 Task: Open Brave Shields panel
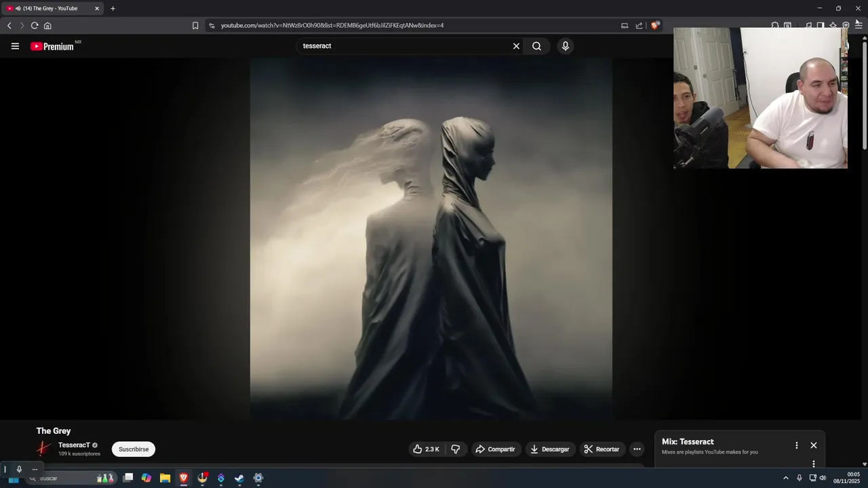pyautogui.click(x=654, y=26)
